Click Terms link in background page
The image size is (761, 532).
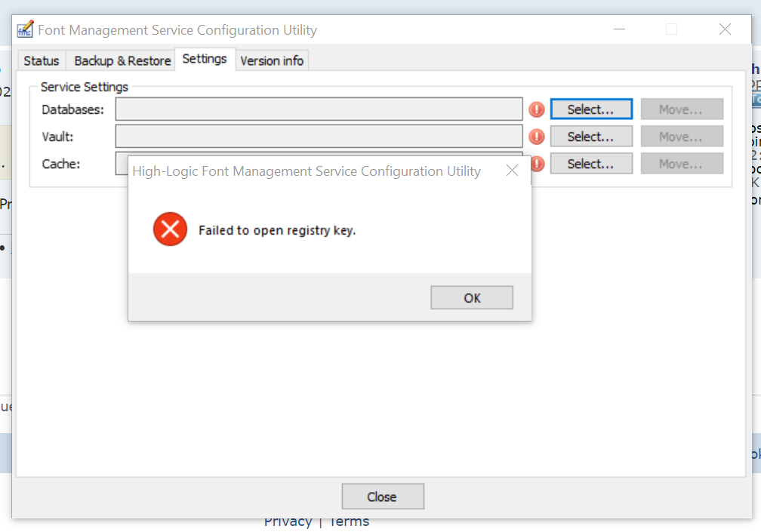[x=350, y=523]
